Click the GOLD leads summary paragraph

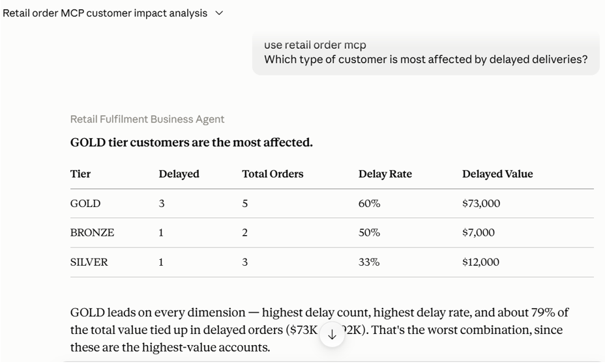point(319,329)
